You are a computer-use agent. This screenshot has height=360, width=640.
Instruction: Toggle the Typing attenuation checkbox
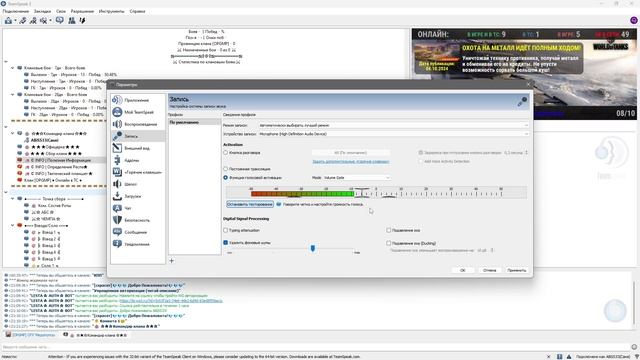pos(225,230)
